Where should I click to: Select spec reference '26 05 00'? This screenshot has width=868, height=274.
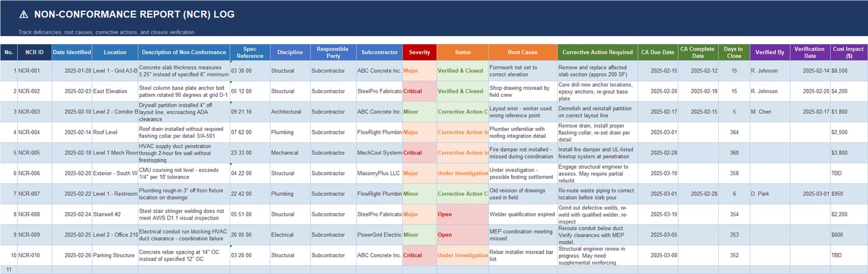coord(250,235)
